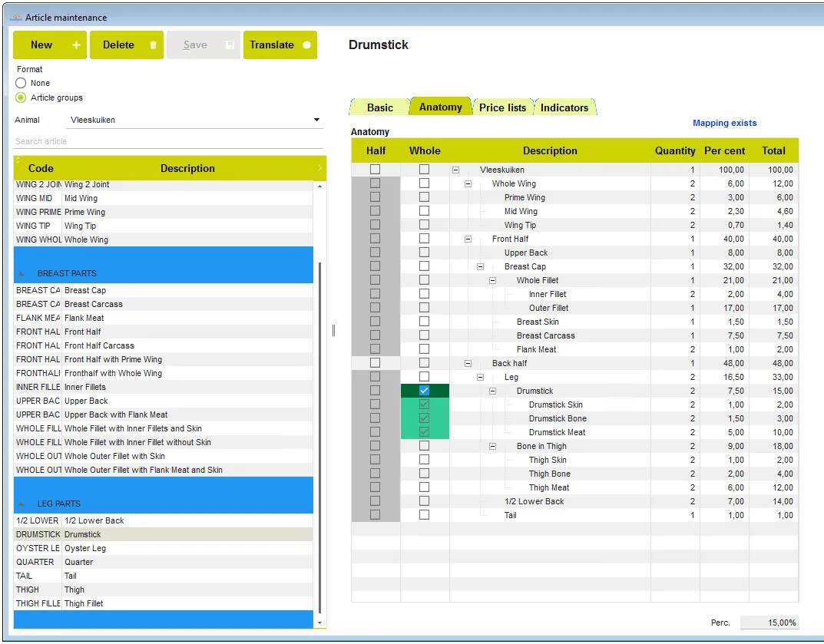This screenshot has height=644, width=824.
Task: Click the Mapping exists link
Action: pos(724,123)
